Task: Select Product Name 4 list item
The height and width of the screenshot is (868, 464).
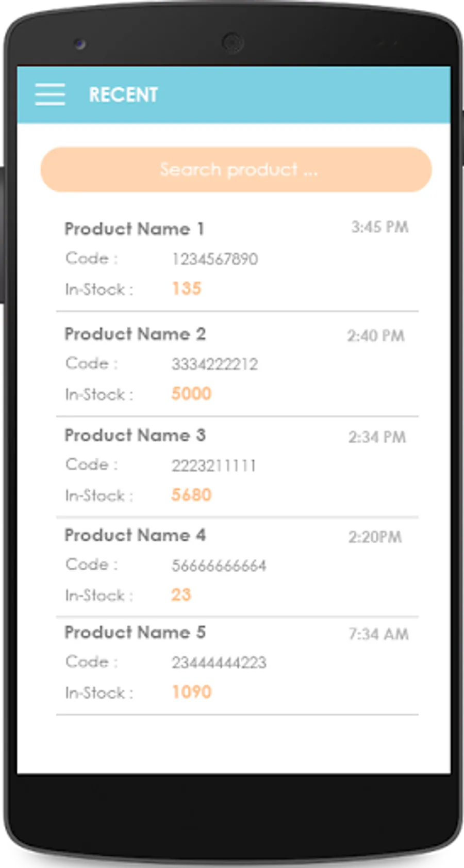Action: coord(135,535)
